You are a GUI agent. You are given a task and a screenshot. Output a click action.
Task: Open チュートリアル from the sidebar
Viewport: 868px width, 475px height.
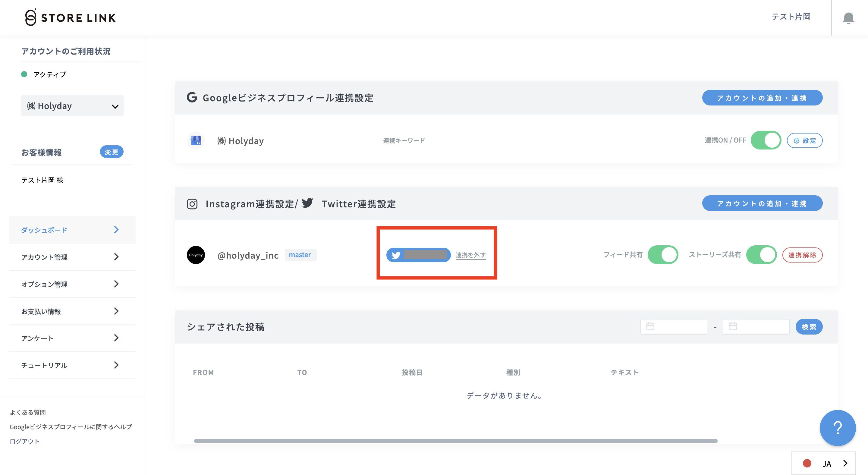point(72,365)
